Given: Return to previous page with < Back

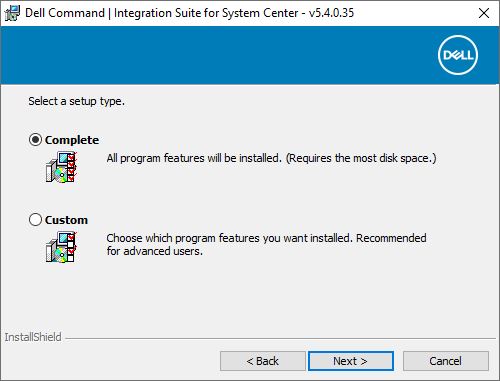Looking at the screenshot, I should 263,361.
